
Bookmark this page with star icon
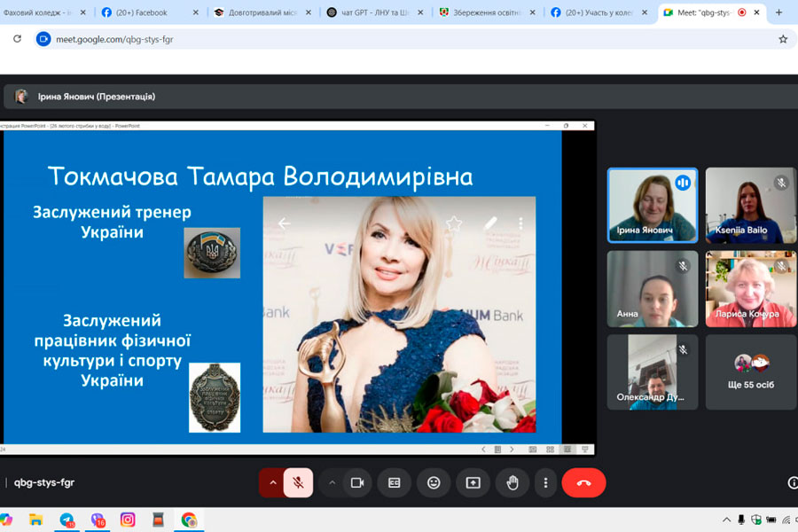pos(782,39)
